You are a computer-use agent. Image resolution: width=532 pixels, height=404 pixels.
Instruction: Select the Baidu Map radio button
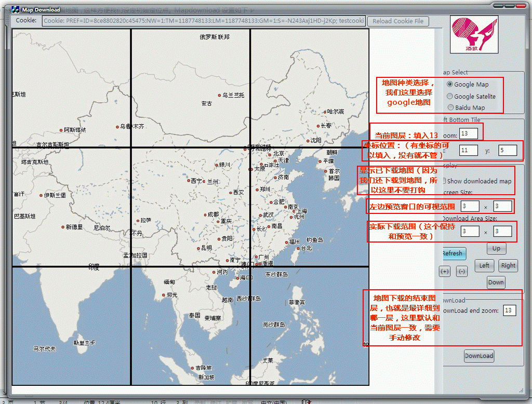tap(450, 107)
